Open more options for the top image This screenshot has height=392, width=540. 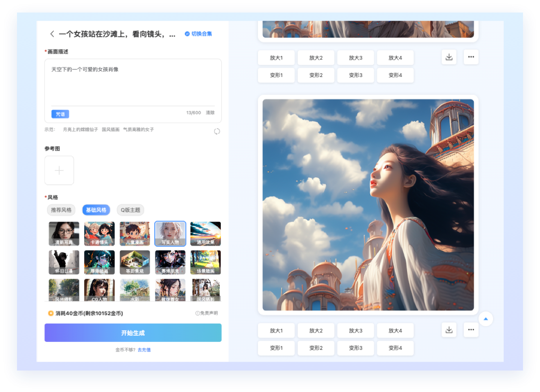click(x=471, y=57)
